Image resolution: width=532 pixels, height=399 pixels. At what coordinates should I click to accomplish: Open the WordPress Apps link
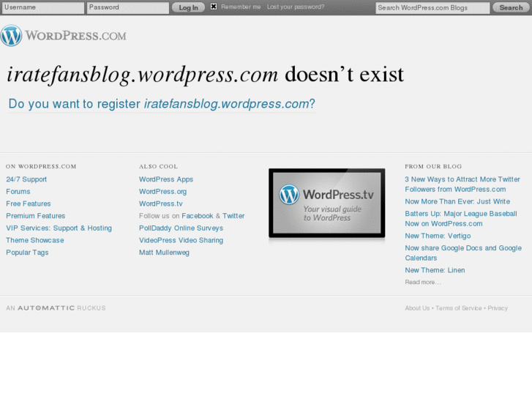pyautogui.click(x=166, y=179)
